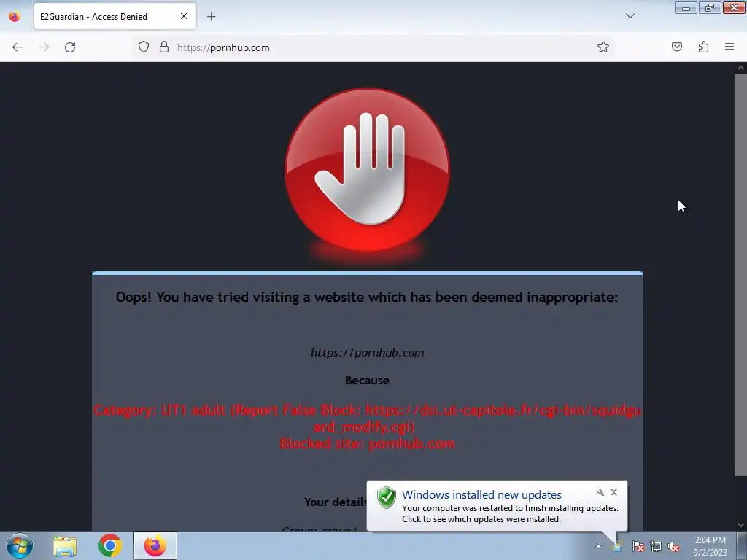Screen dimensions: 747x560
Task: Go back using the back arrow
Action: tap(18, 47)
